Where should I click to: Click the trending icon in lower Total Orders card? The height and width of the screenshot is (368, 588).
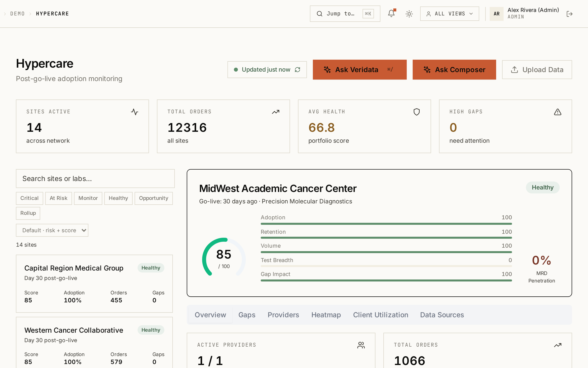[558, 345]
